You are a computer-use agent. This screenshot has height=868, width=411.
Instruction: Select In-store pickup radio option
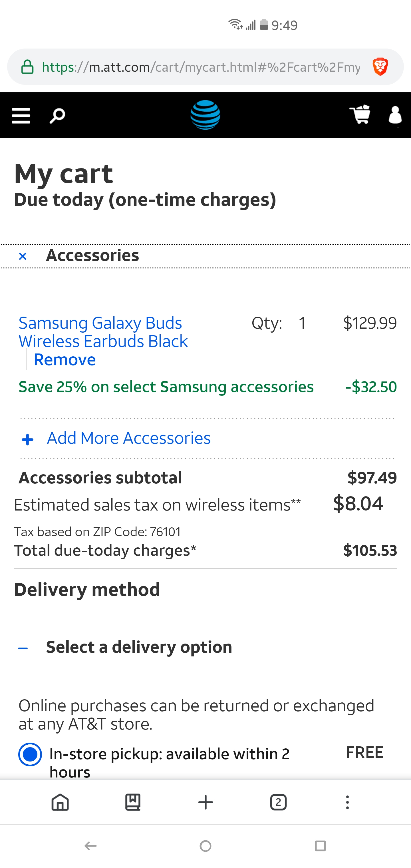coord(30,754)
